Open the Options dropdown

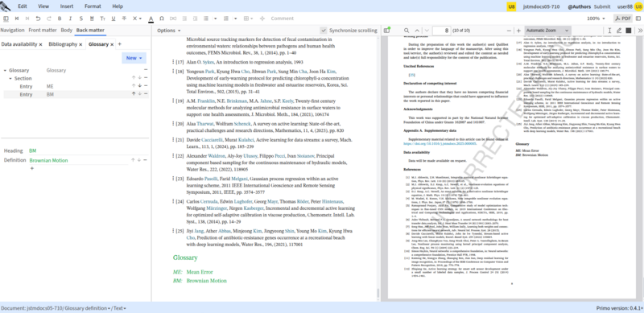coord(169,31)
